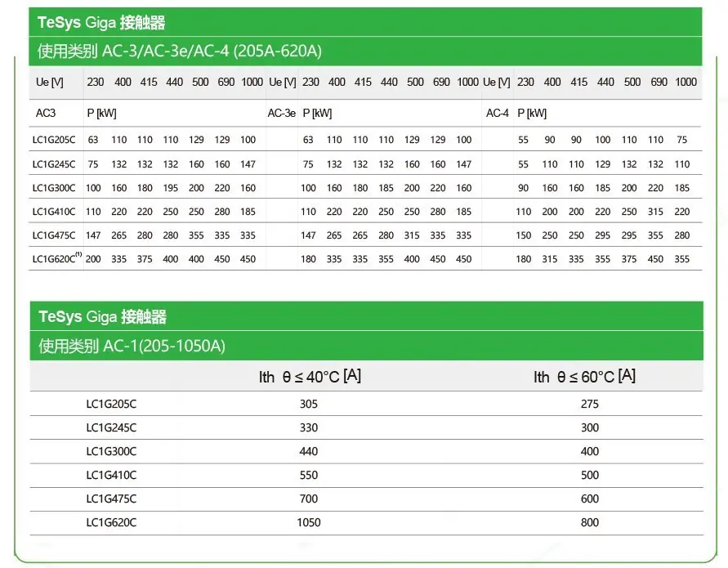
Task: Click the 800 value in the 60°C column
Action: point(589,522)
